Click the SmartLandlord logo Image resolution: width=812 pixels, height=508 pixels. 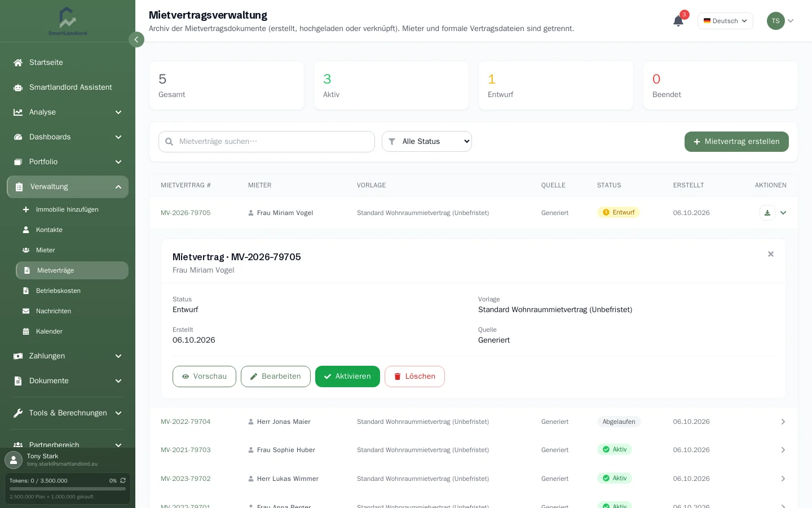point(68,21)
